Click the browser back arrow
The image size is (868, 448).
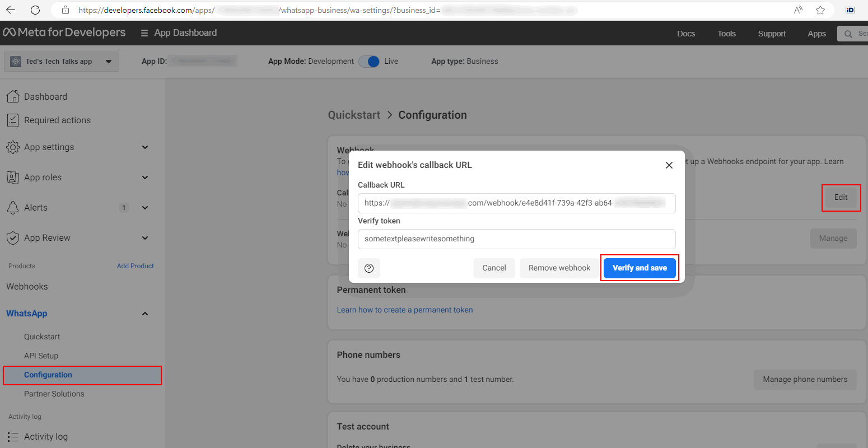[x=11, y=10]
